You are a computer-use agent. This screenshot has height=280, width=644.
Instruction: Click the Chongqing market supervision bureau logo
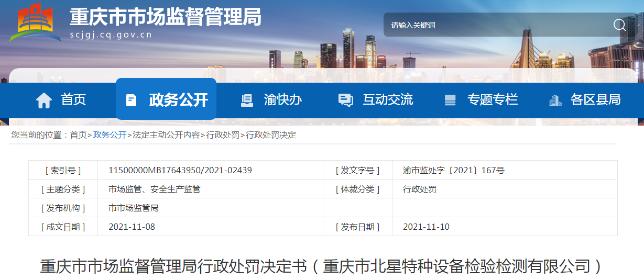click(x=36, y=22)
